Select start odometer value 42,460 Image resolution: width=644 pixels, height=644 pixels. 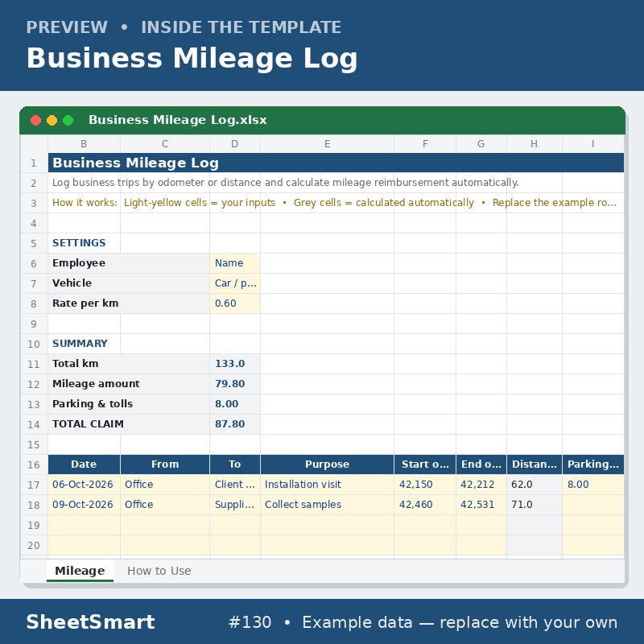[425, 505]
